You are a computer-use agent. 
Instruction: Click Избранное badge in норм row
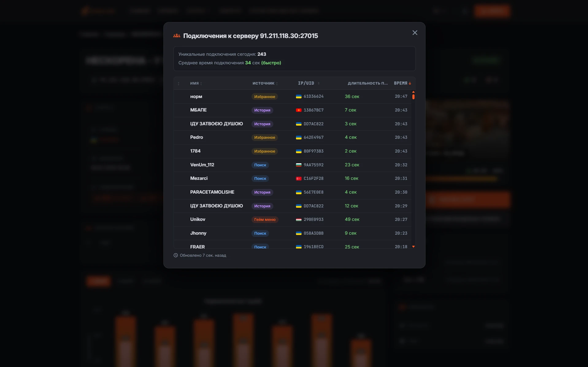(264, 96)
